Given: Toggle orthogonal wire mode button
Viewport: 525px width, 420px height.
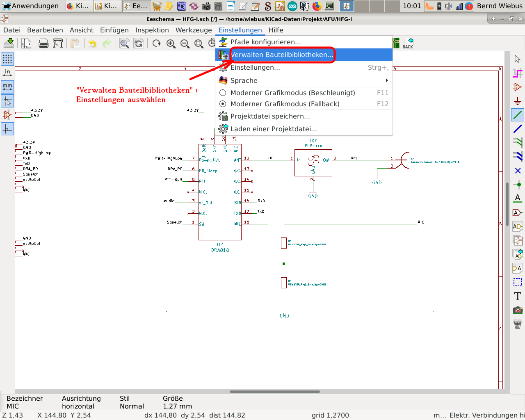Looking at the screenshot, I should (7, 129).
